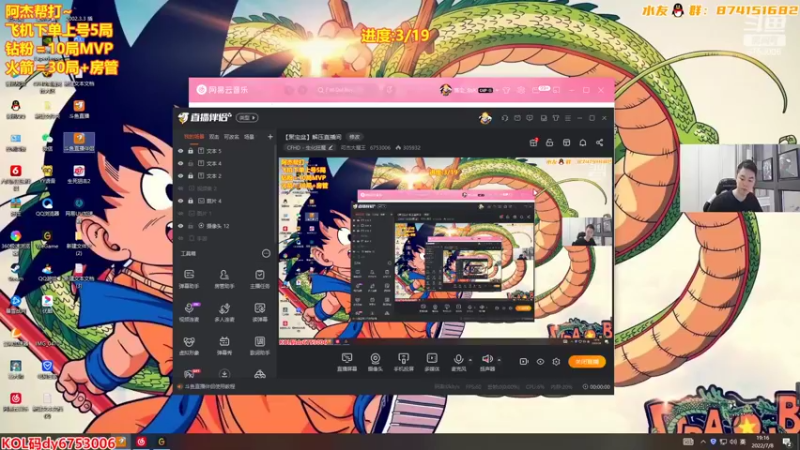Edit the CFHD category selector
Screen dimensions: 800x450
pyautogui.click(x=309, y=147)
